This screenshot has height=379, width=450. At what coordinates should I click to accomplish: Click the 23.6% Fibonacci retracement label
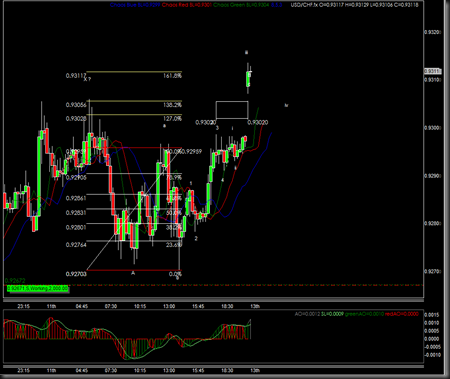point(174,245)
